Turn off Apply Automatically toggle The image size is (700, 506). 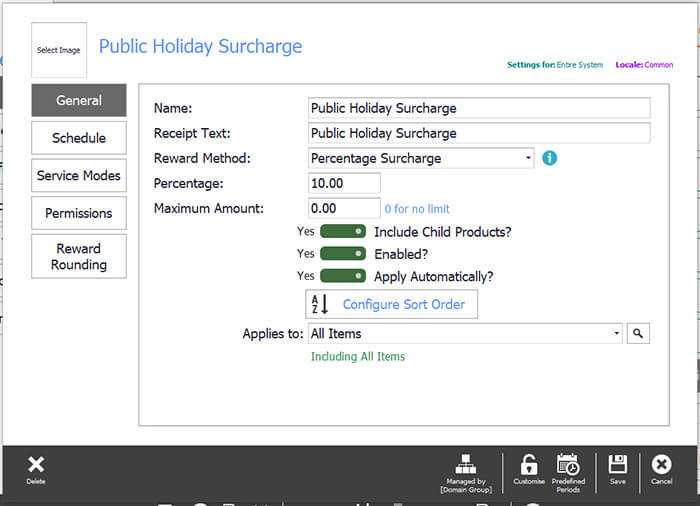[343, 276]
